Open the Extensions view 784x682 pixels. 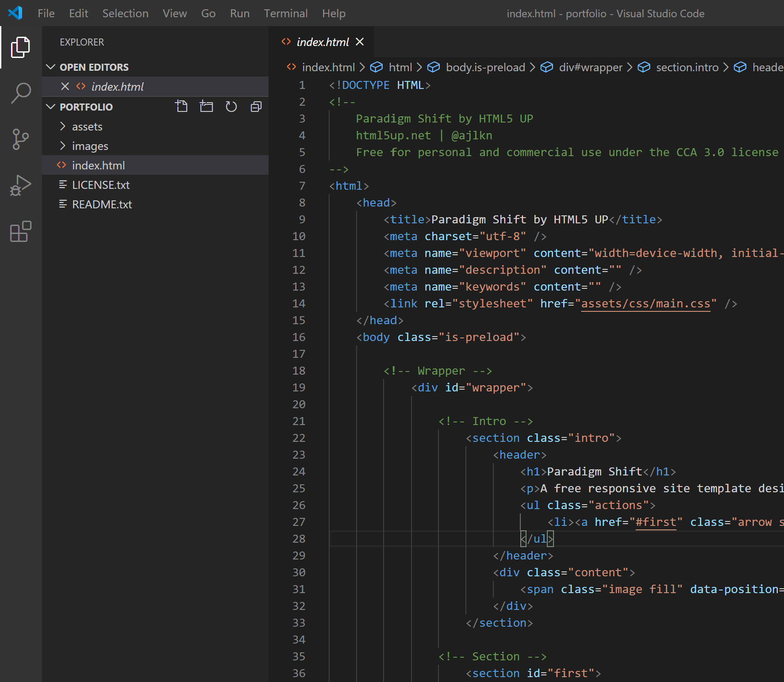pyautogui.click(x=21, y=231)
